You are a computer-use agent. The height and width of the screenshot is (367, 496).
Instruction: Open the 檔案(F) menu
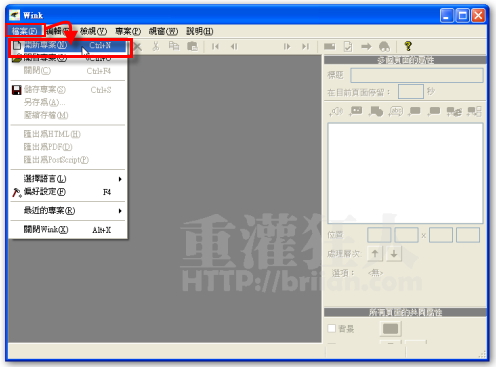point(24,31)
